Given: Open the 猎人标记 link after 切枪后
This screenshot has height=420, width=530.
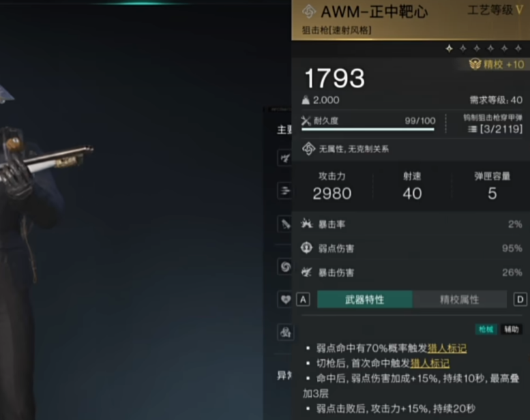Looking at the screenshot, I should coord(430,363).
